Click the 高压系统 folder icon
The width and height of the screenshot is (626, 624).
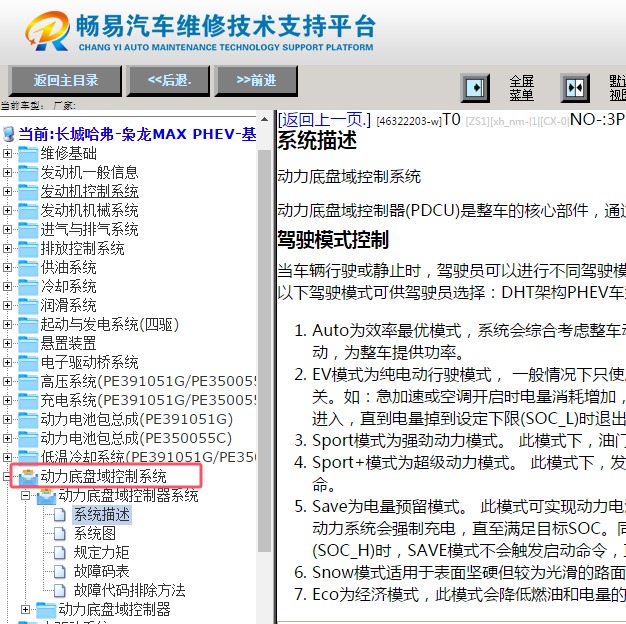pyautogui.click(x=28, y=382)
